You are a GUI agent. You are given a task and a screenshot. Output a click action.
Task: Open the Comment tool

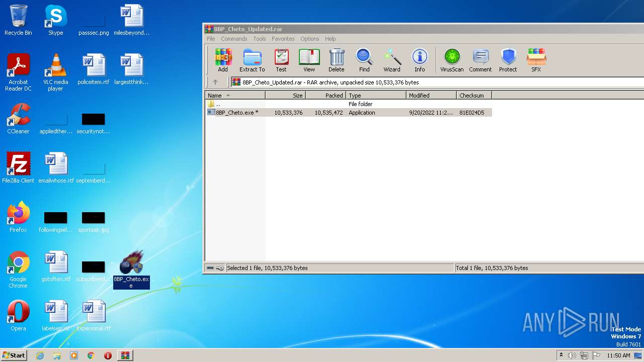pos(480,60)
